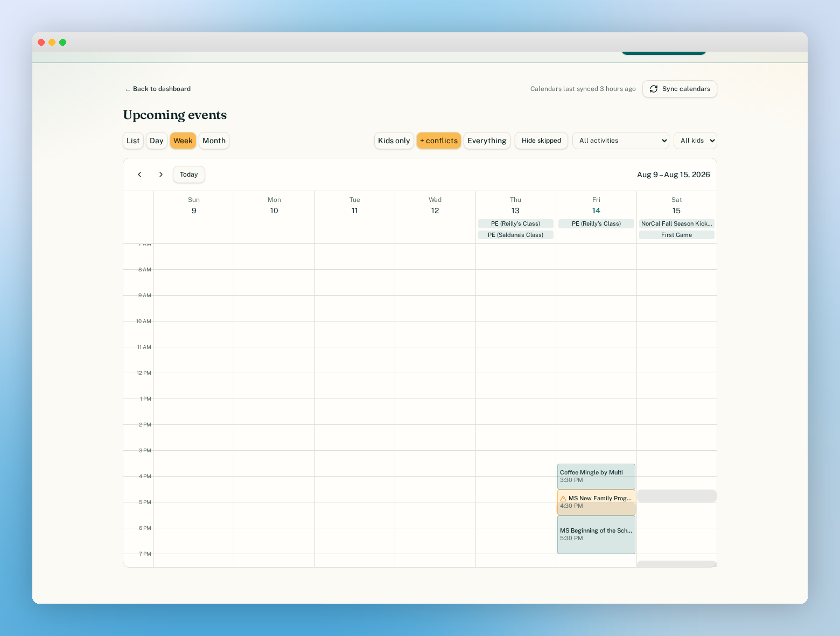Screen dimensions: 840x636
Task: Select Sun 9 day header
Action: pos(194,205)
